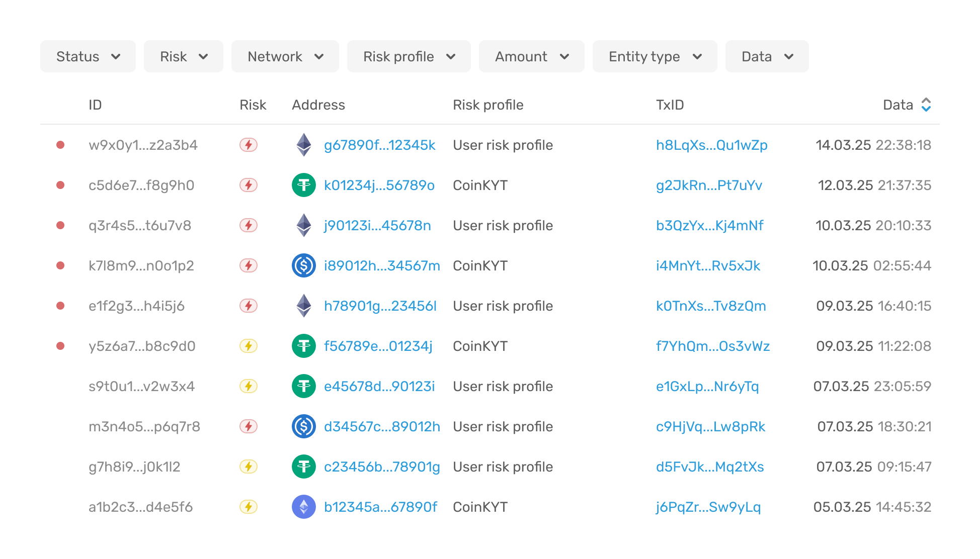980x559 pixels.
Task: Open TxID link j6PqZr...Sw9yLq
Action: (708, 507)
